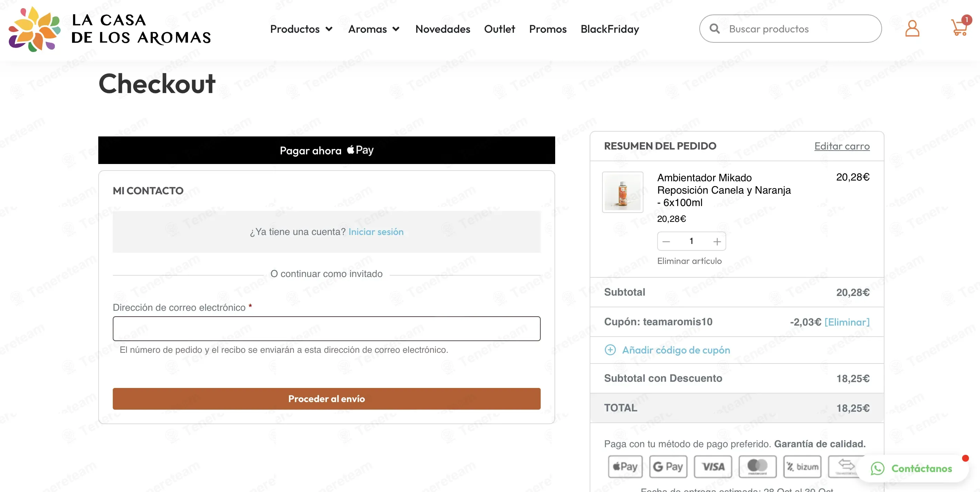Click the MI CONTACTO section heading

(148, 191)
